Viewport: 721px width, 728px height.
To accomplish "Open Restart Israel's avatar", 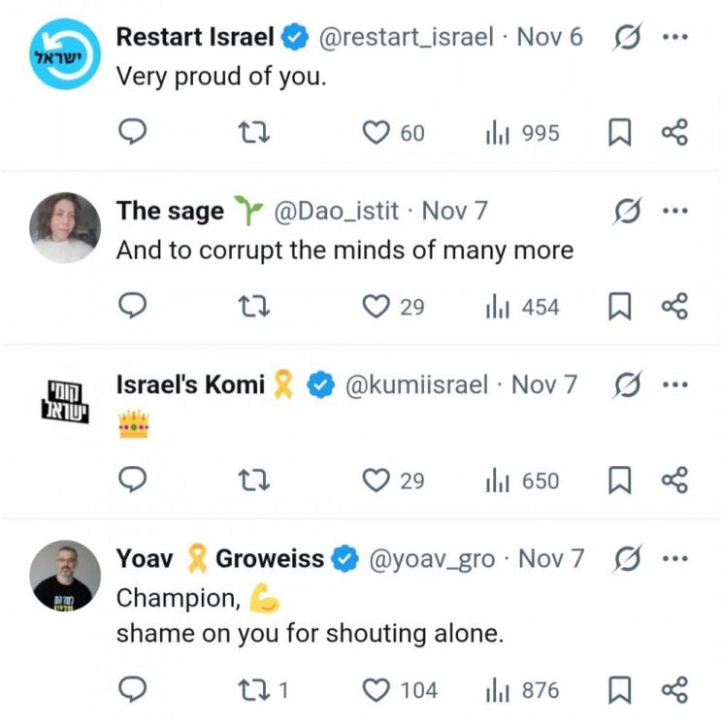I will pos(65,54).
